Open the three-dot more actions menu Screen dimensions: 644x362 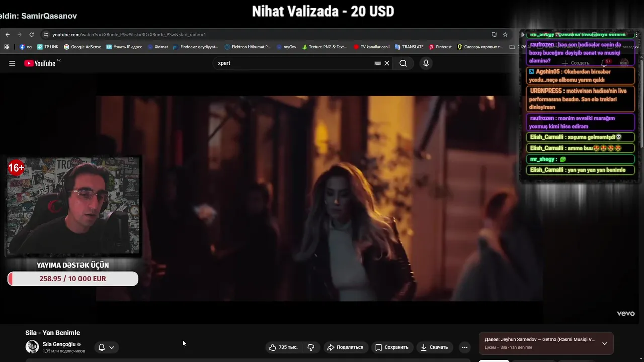pos(465,347)
